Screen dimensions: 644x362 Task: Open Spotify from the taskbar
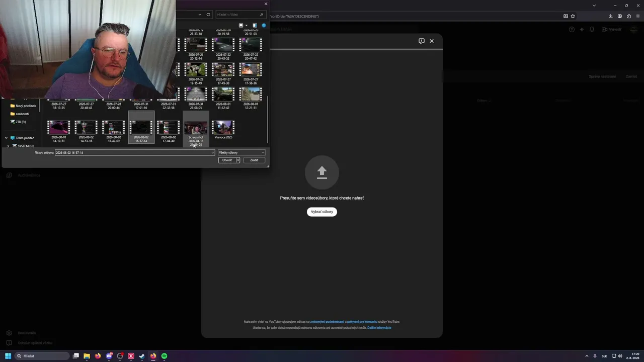tap(164, 356)
